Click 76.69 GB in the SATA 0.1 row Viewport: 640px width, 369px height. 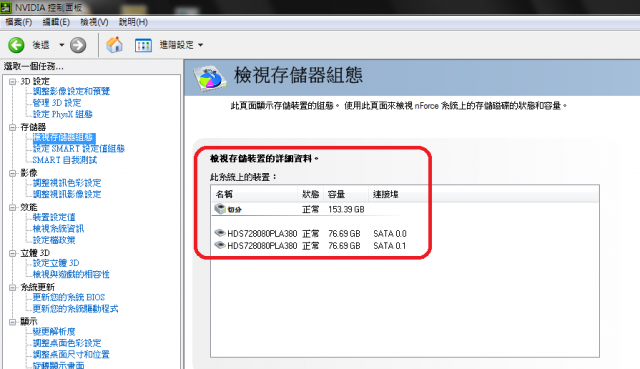click(344, 246)
